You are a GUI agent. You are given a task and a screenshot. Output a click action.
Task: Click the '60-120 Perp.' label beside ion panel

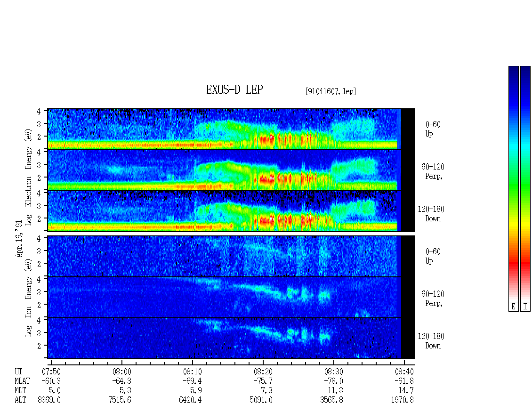pyautogui.click(x=433, y=299)
